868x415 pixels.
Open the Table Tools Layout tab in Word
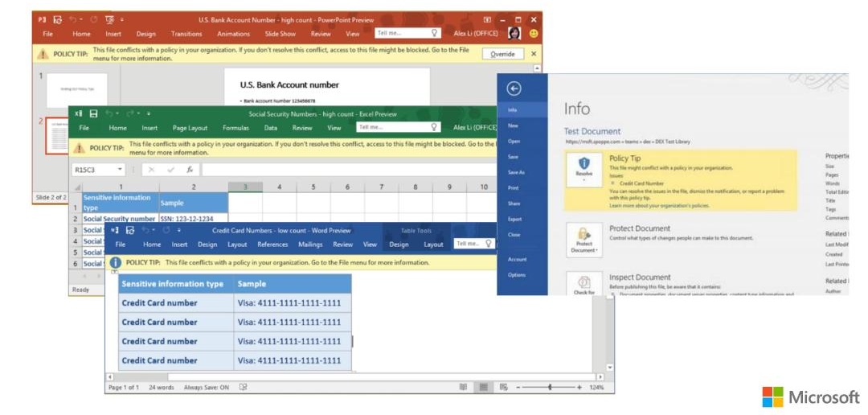[433, 244]
